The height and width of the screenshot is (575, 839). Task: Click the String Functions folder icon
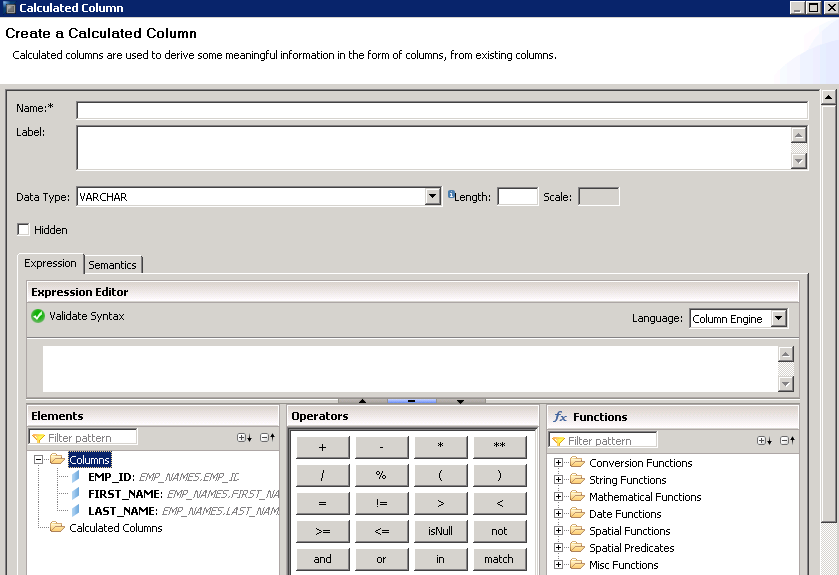tap(577, 479)
